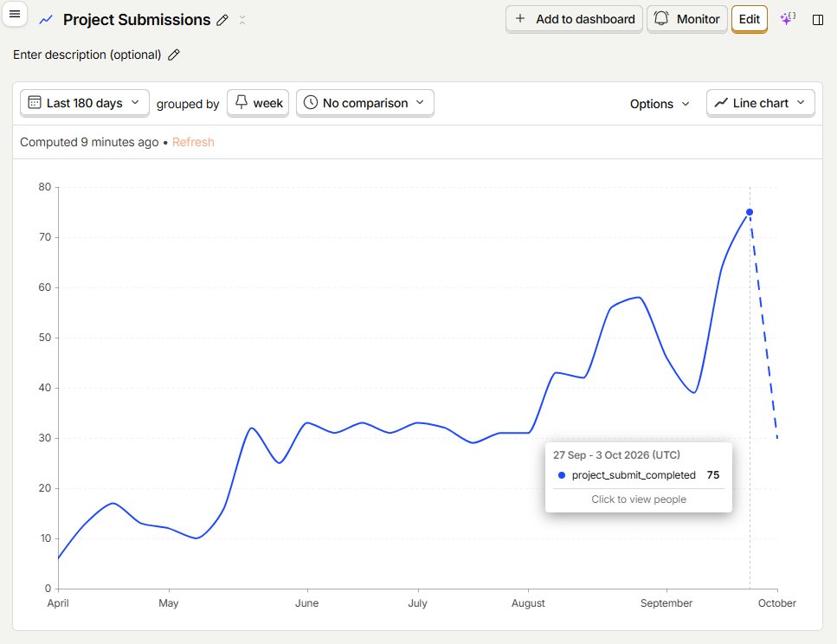The width and height of the screenshot is (837, 644).
Task: Click the October x-axis label
Action: pyautogui.click(x=777, y=603)
